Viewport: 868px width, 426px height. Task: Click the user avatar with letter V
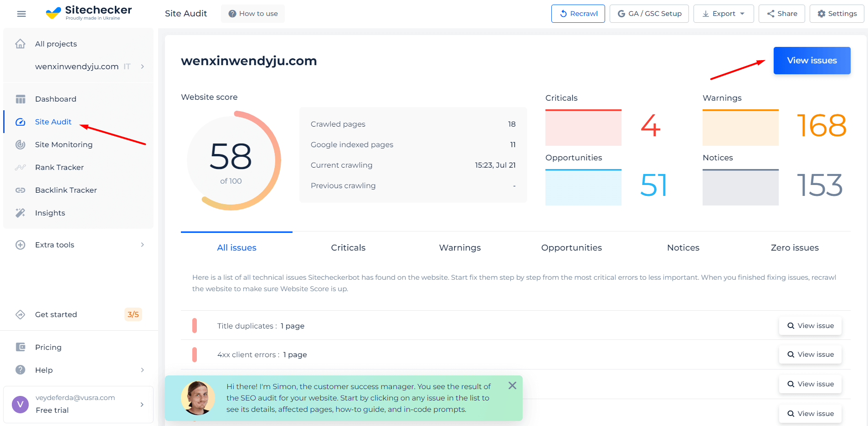point(21,404)
